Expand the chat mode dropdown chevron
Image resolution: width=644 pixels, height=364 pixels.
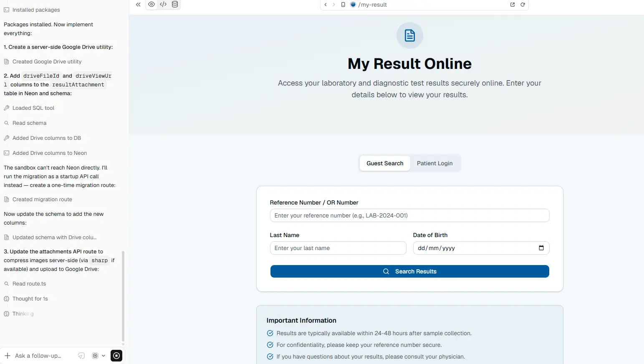(x=104, y=356)
